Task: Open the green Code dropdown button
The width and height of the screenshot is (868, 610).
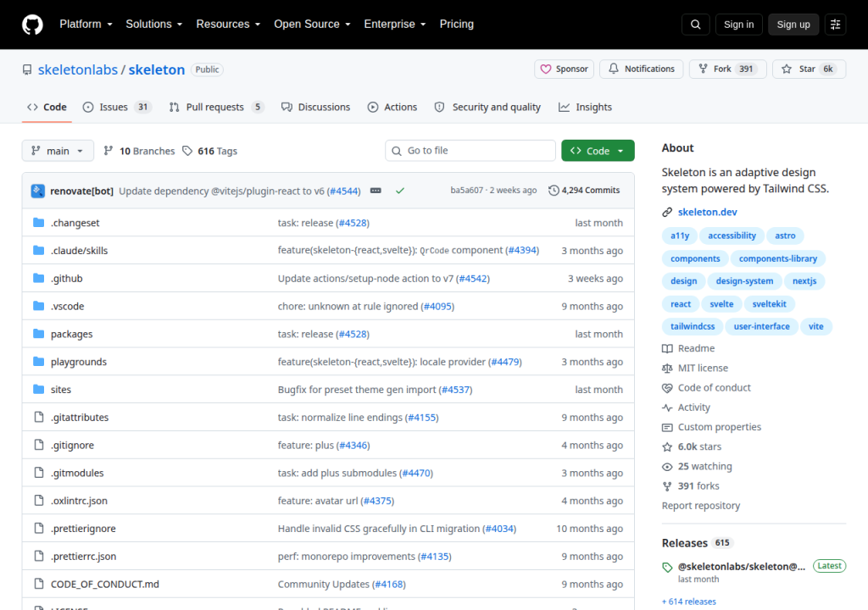Action: 598,151
